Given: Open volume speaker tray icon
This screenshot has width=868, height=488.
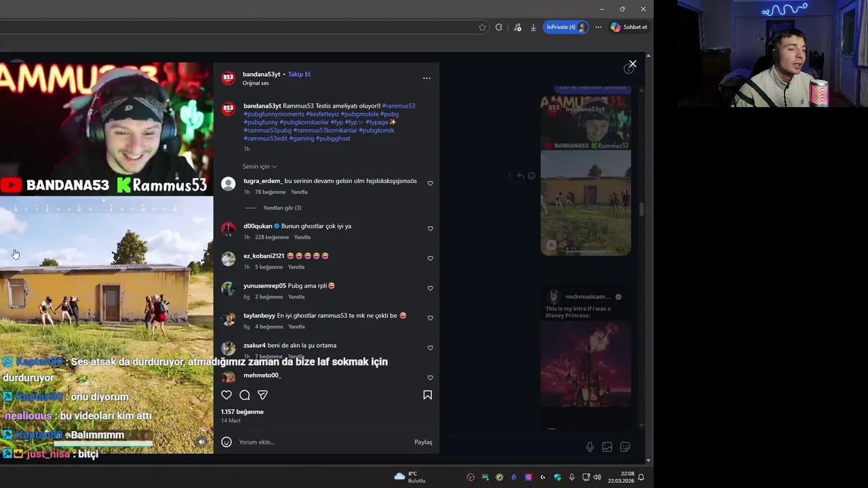Looking at the screenshot, I should click(x=597, y=477).
